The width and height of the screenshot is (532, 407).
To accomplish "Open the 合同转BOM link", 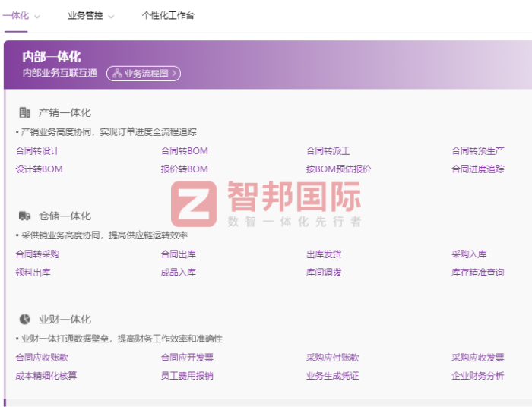I will tap(184, 151).
